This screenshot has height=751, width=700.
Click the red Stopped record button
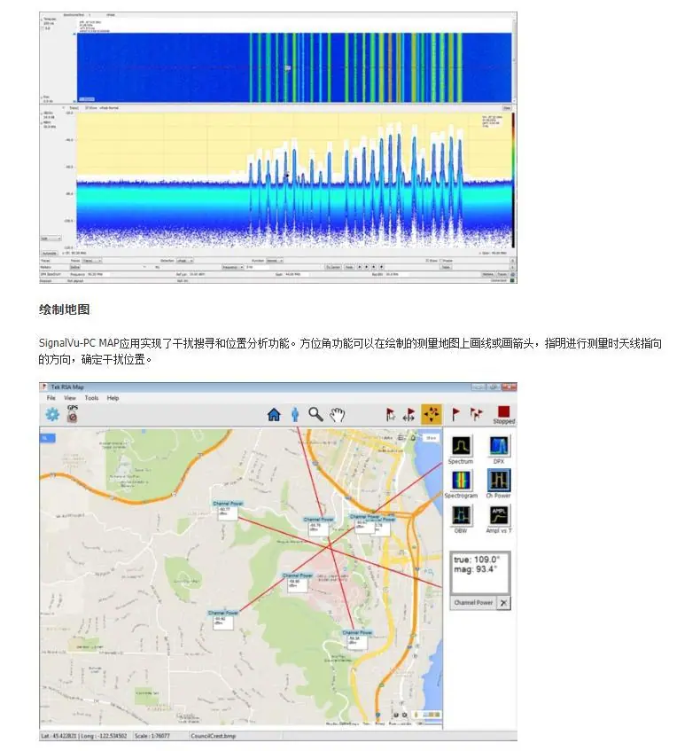(503, 415)
